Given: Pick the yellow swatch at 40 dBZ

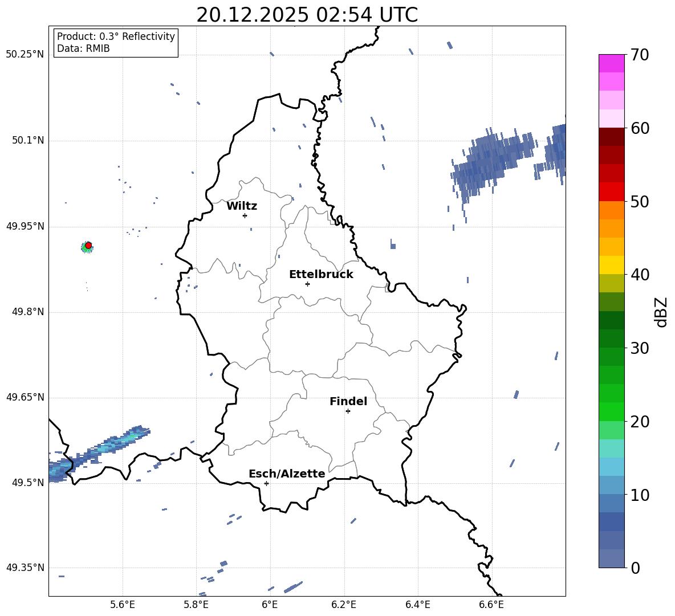Looking at the screenshot, I should (x=611, y=265).
